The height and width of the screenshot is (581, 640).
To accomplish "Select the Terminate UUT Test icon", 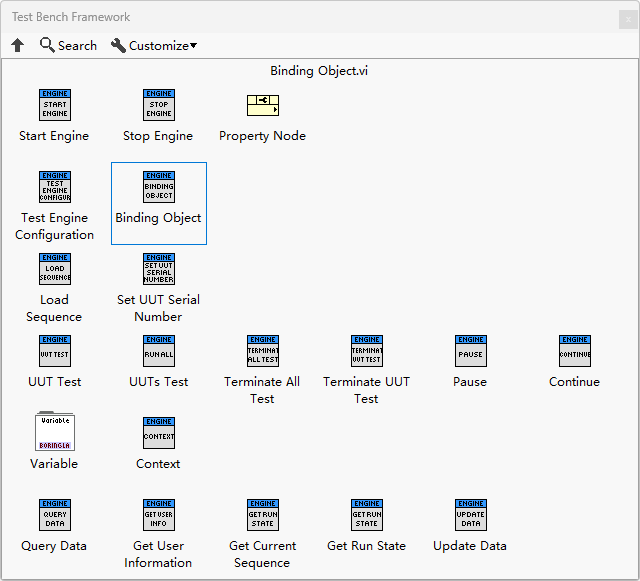I will (366, 351).
